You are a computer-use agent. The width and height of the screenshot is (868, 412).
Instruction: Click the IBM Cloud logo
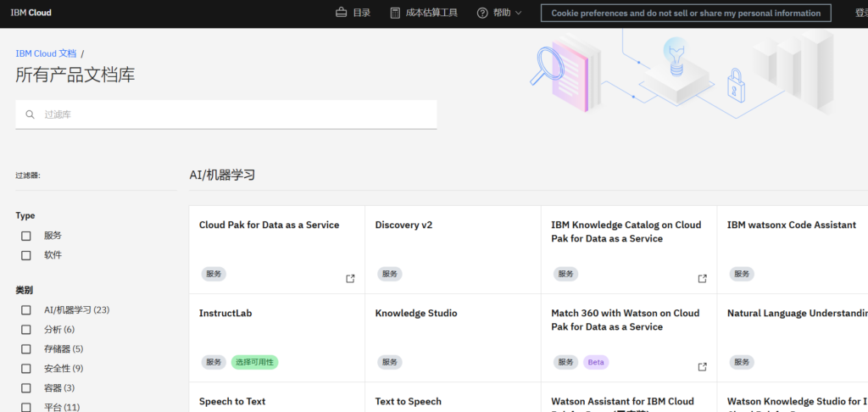tap(31, 13)
